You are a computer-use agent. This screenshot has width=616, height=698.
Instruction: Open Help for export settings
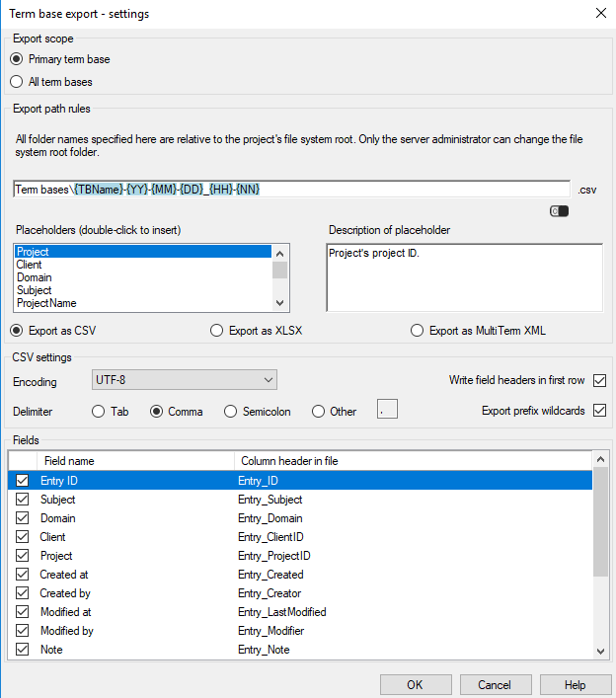pyautogui.click(x=576, y=684)
